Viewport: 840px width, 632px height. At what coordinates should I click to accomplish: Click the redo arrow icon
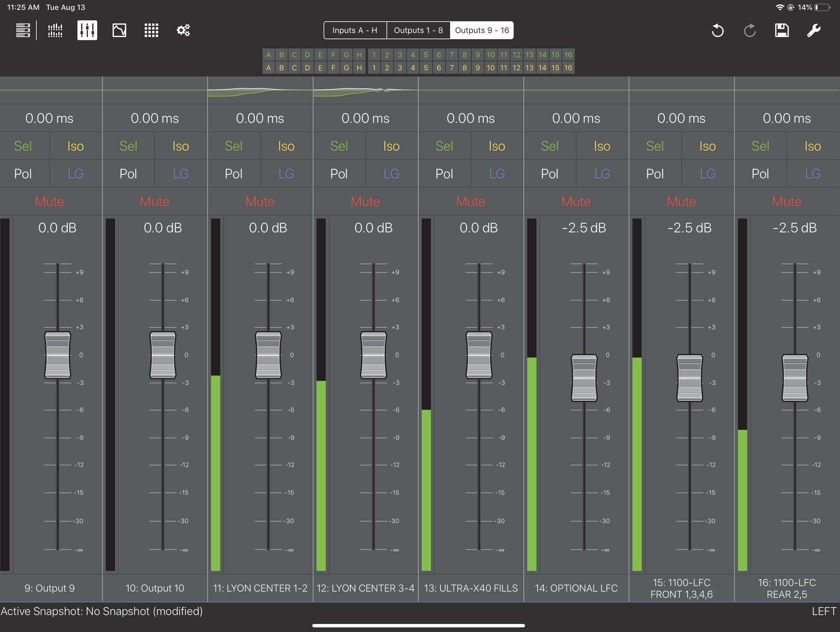[x=750, y=30]
